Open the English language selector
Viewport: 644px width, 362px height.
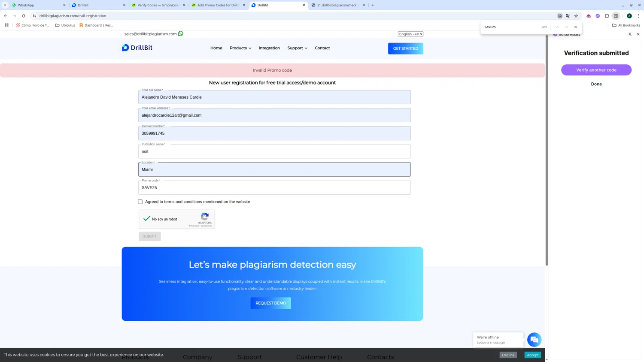coord(410,34)
